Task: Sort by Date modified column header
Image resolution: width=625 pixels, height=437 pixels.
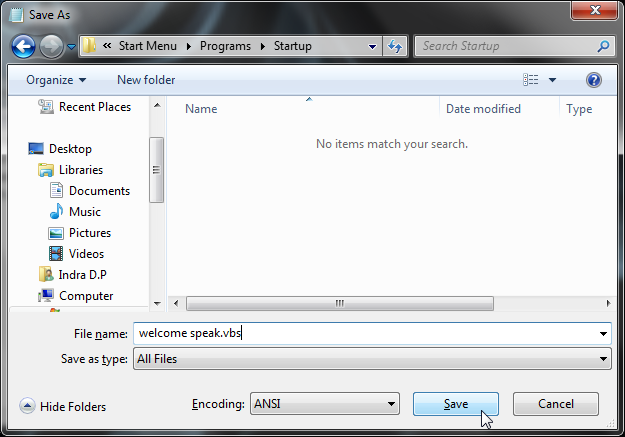Action: (x=483, y=109)
